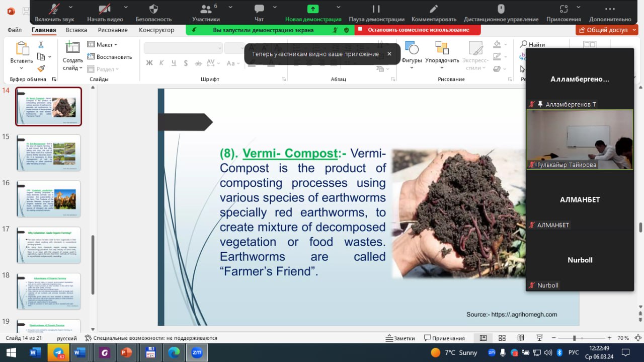
Task: Expand chat options arrow
Action: click(275, 7)
